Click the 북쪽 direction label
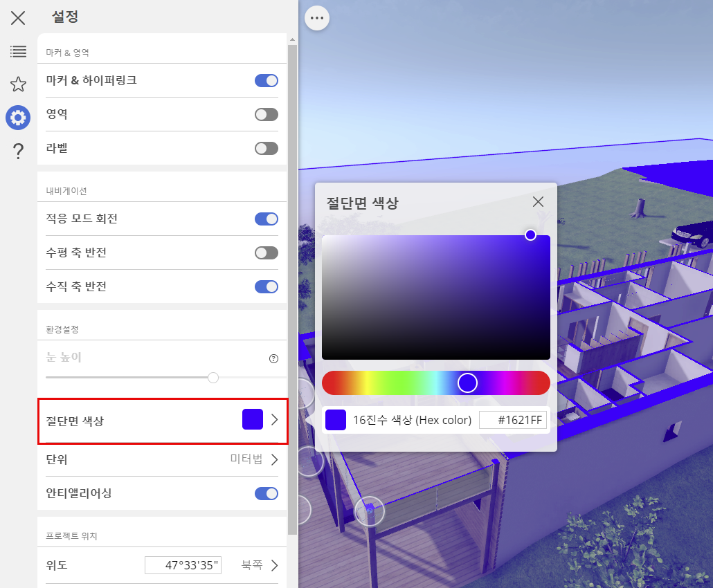Viewport: 713px width, 588px height. (252, 564)
